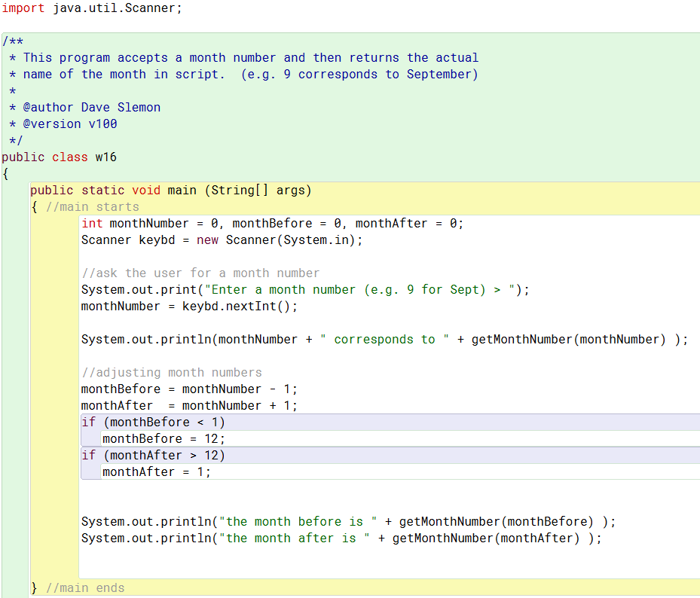Screen dimensions: 700x598
Task: Click the println 'the month before is' line
Action: (348, 522)
